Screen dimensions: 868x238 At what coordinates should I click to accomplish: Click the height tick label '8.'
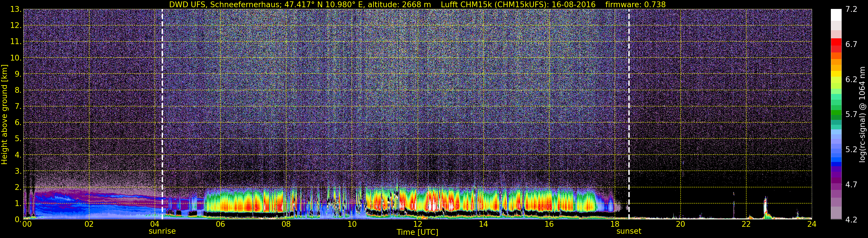tap(18, 90)
